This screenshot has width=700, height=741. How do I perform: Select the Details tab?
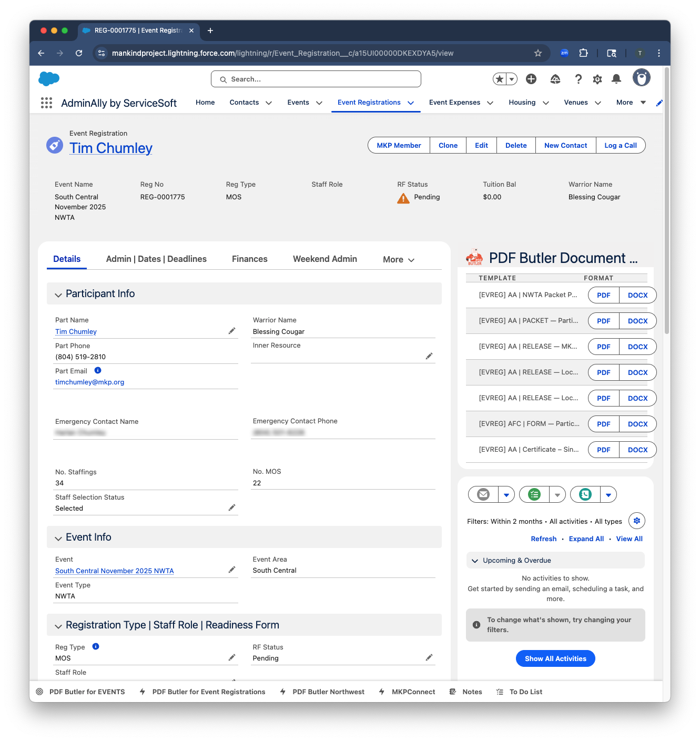(67, 259)
